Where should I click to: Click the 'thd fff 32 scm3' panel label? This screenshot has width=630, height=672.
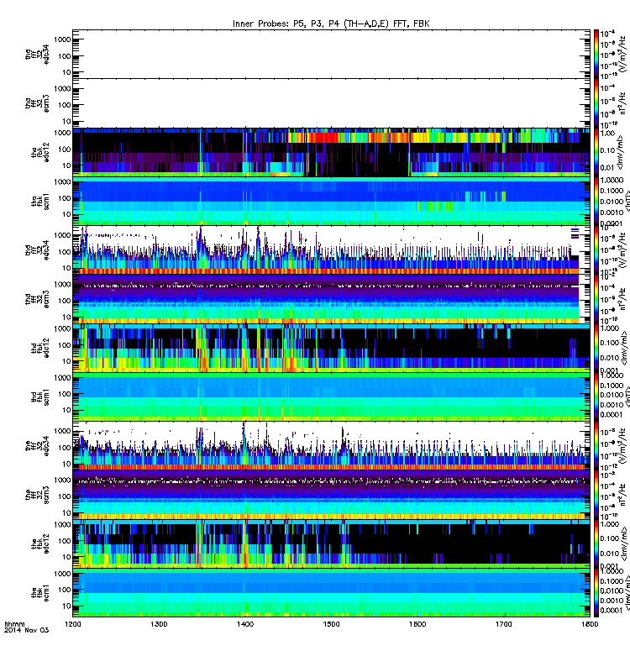tap(37, 299)
